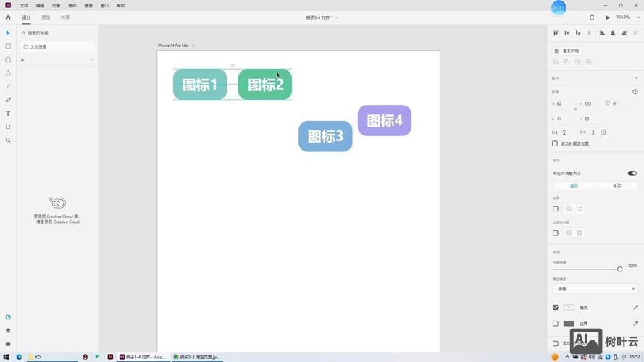Screen dimensions: 644x362
Task: Open mobile device preview icon
Action: pos(592,17)
